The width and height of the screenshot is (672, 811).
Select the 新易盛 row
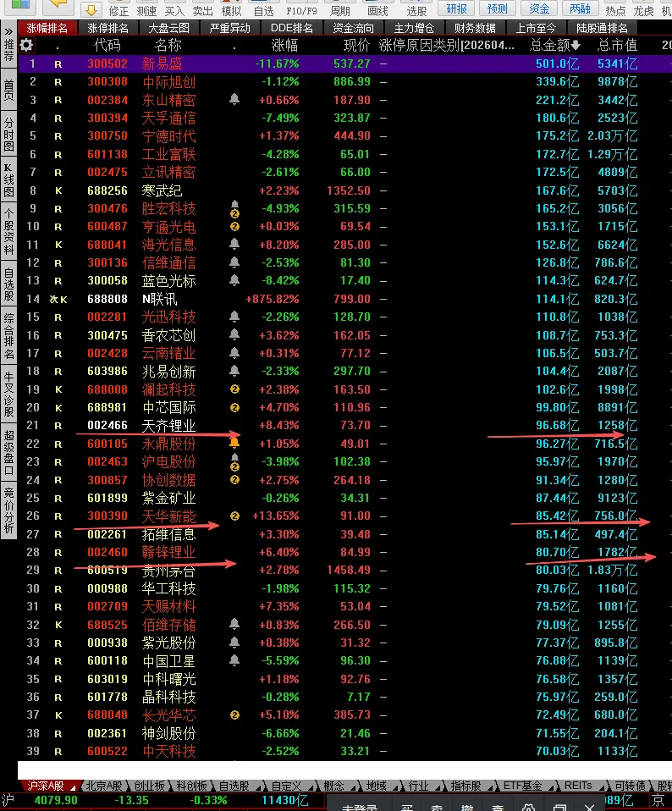(x=344, y=63)
